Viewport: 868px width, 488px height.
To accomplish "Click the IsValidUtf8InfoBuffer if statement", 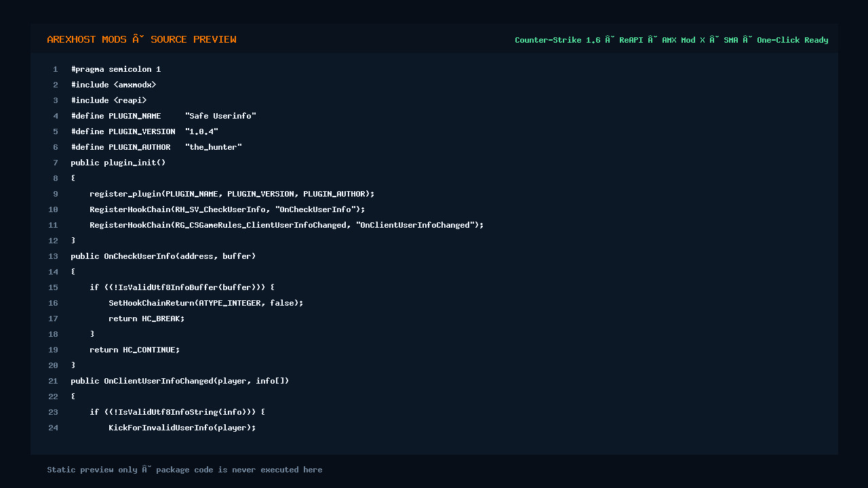I will [x=182, y=287].
